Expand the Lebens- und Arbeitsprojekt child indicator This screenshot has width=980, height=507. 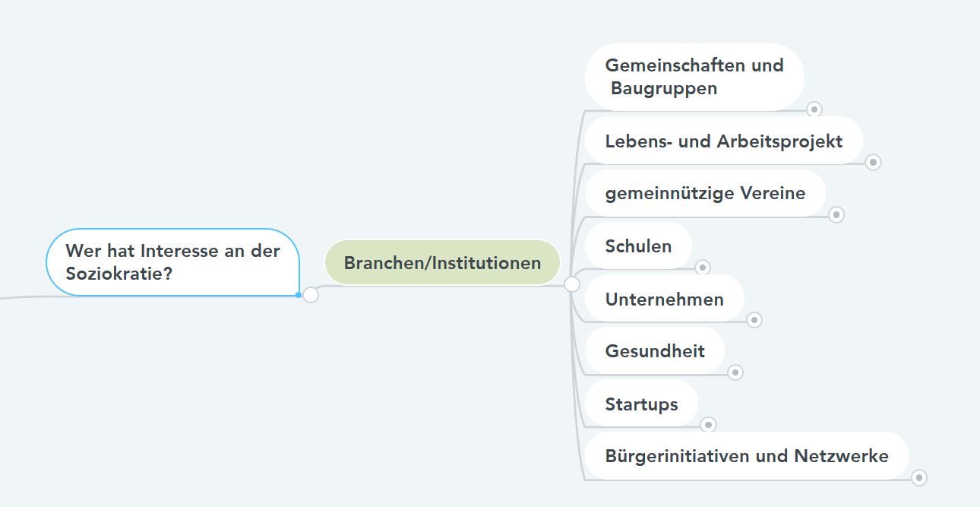[x=874, y=162]
